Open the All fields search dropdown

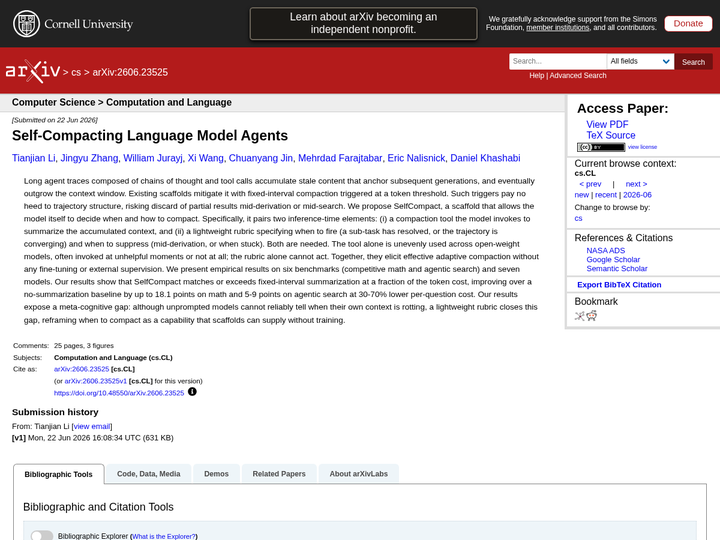tap(640, 61)
